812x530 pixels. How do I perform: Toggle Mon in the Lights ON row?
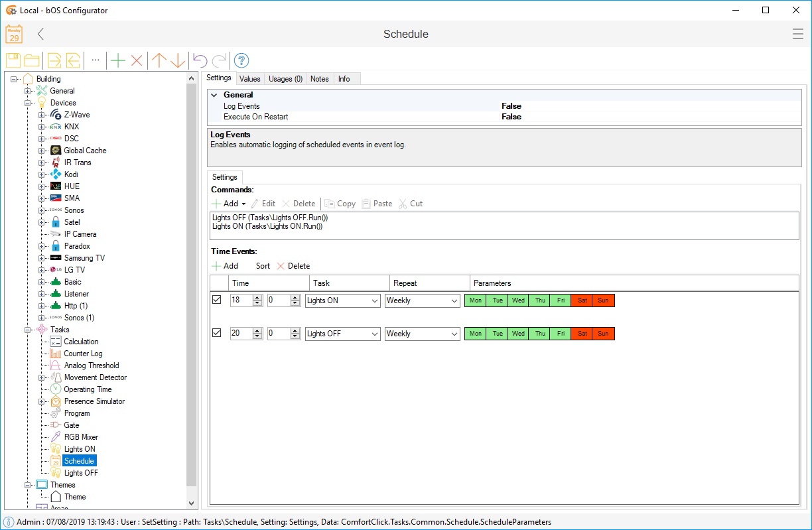(x=476, y=300)
